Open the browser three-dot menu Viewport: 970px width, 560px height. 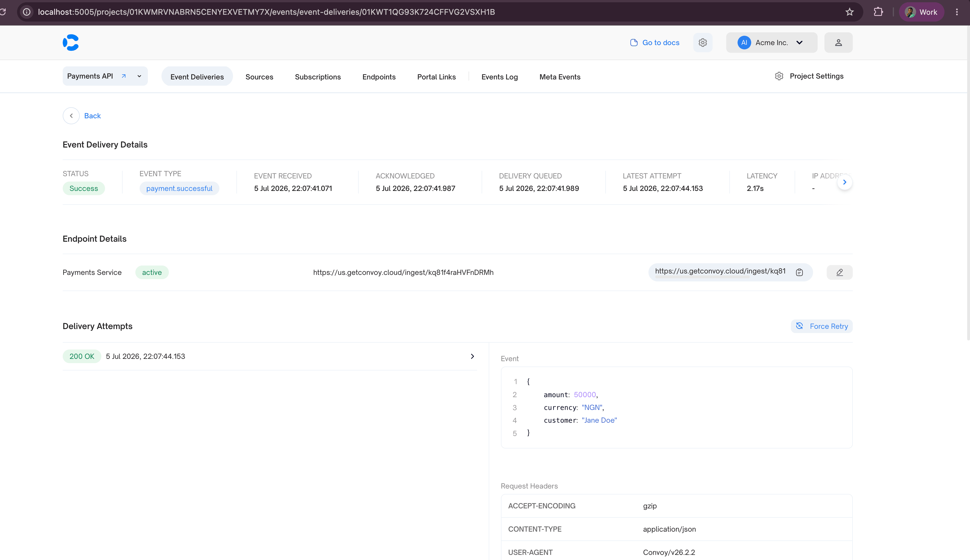[x=957, y=12]
